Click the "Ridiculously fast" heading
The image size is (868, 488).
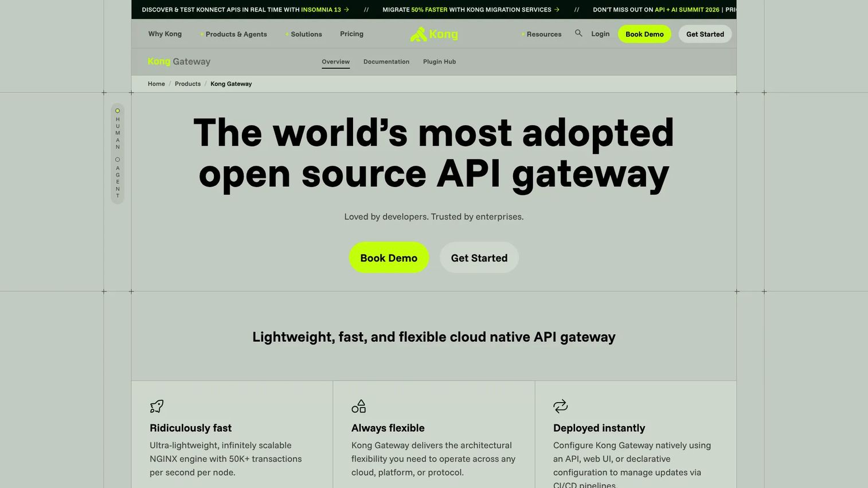pos(190,428)
